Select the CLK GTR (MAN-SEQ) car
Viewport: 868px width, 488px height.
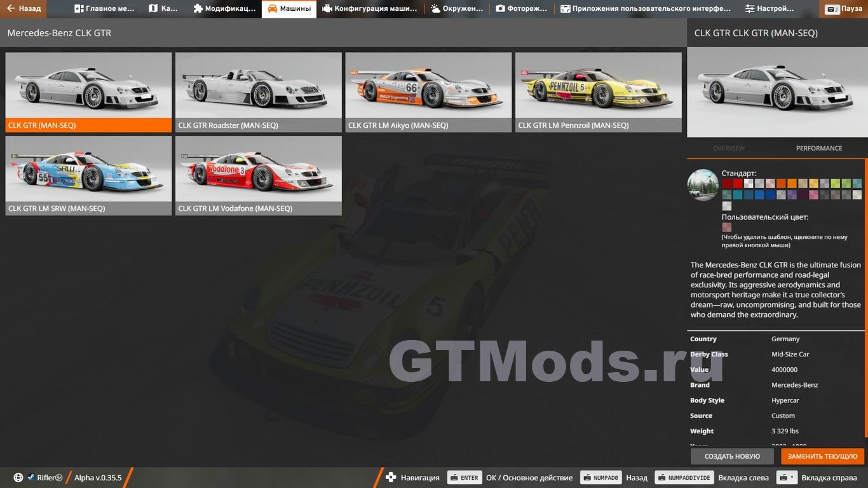88,92
